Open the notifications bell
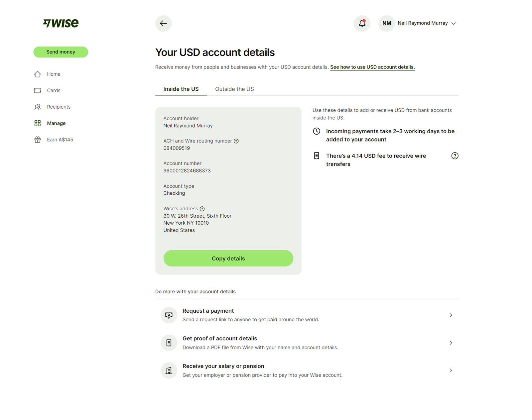 pos(362,23)
